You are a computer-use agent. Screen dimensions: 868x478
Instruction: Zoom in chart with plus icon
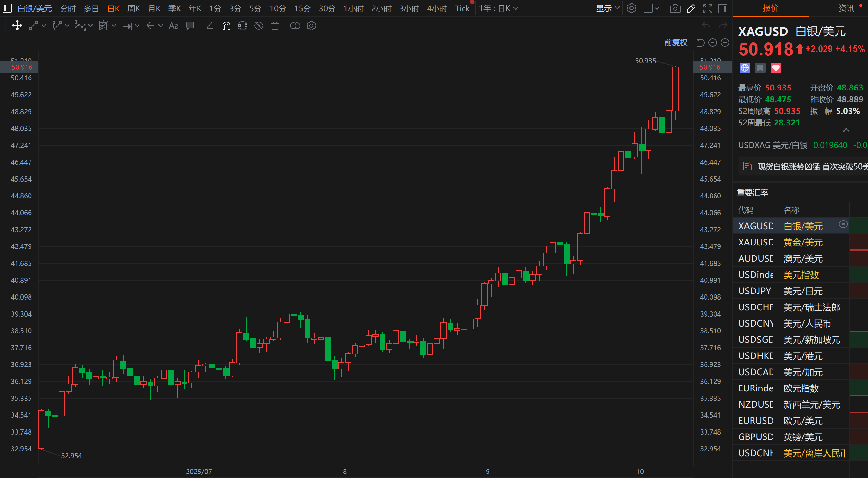[x=725, y=42]
